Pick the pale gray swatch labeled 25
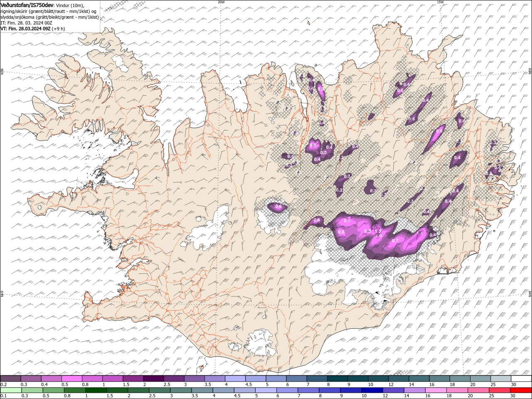Screen dimensions: 532x399 pos(501,379)
